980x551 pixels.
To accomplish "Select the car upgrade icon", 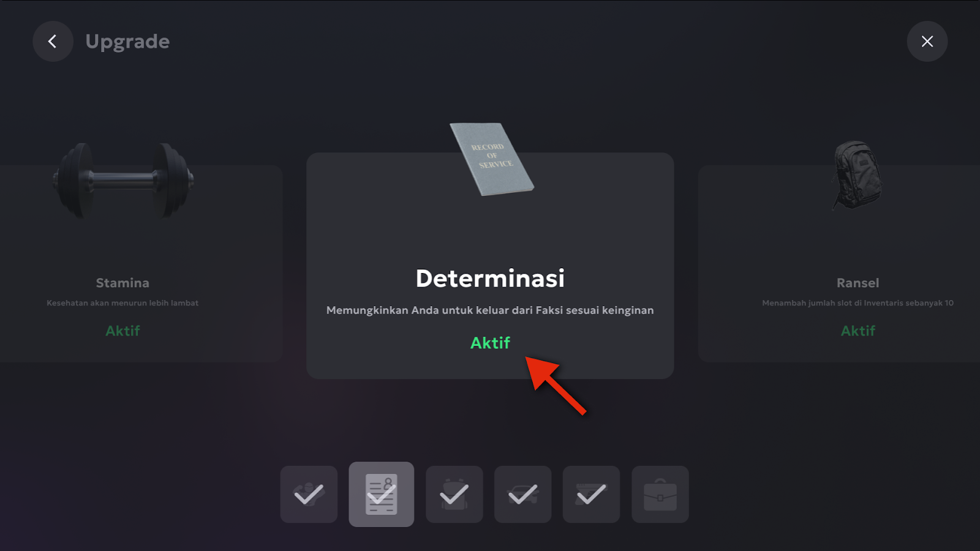I will coord(523,494).
